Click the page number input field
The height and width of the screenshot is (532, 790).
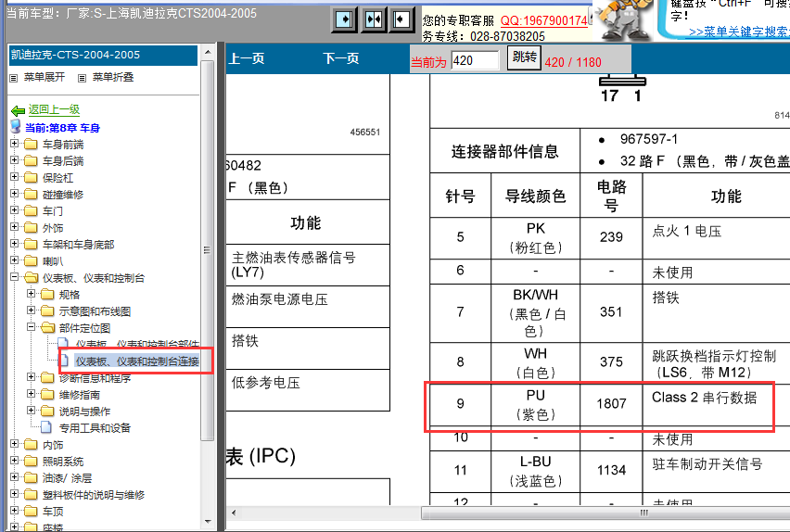click(x=475, y=60)
